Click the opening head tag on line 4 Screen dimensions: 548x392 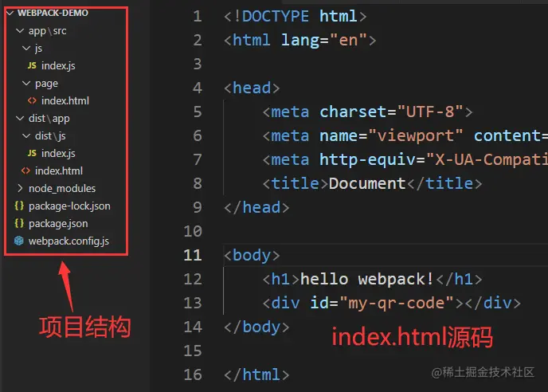coord(252,88)
